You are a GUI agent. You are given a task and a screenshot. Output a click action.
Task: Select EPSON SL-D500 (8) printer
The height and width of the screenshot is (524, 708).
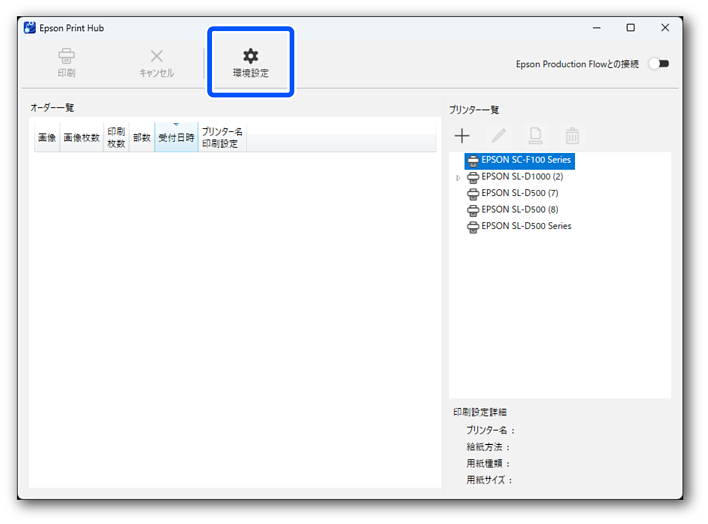pyautogui.click(x=519, y=210)
